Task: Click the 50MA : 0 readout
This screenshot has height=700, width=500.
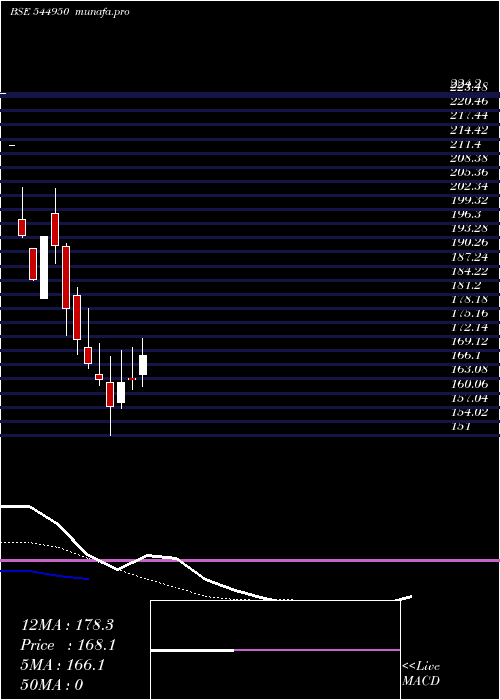Action: (52, 685)
